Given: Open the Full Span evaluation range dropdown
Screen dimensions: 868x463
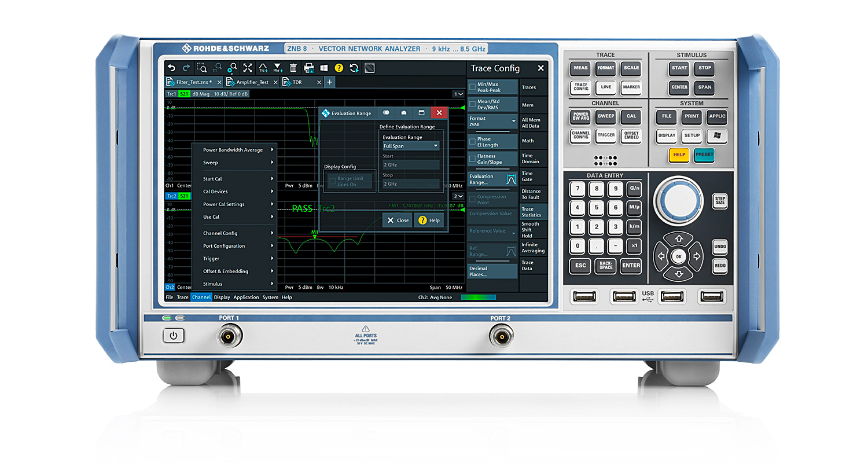Looking at the screenshot, I should [x=411, y=146].
